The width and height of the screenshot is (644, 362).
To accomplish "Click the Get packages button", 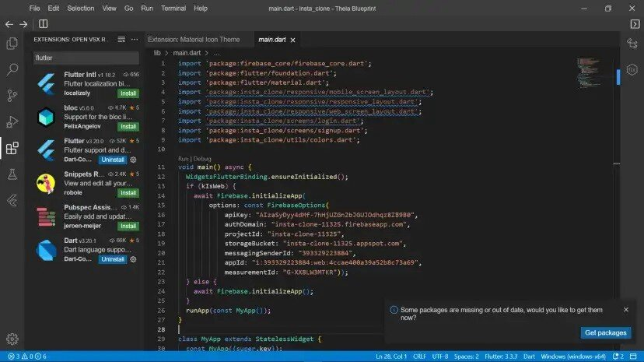I will tap(605, 332).
